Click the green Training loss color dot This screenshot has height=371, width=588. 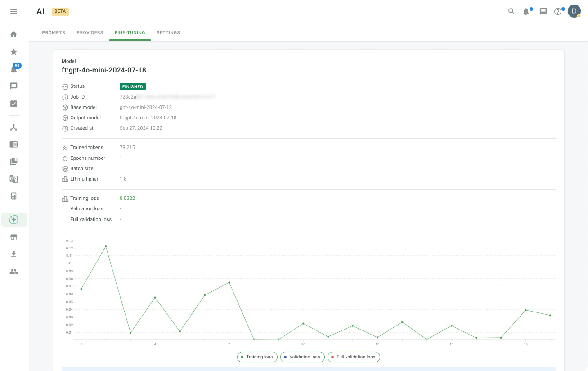[242, 357]
